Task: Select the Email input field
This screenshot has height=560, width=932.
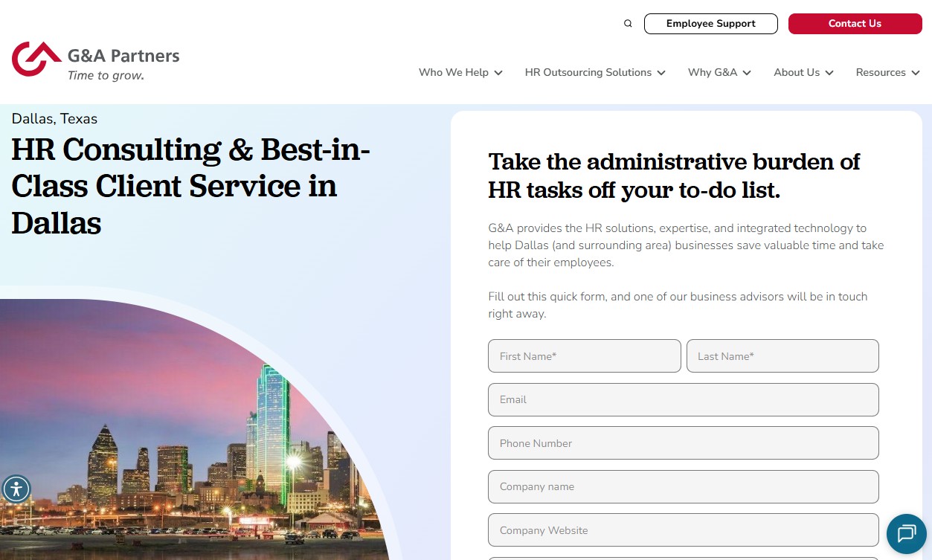Action: [684, 400]
